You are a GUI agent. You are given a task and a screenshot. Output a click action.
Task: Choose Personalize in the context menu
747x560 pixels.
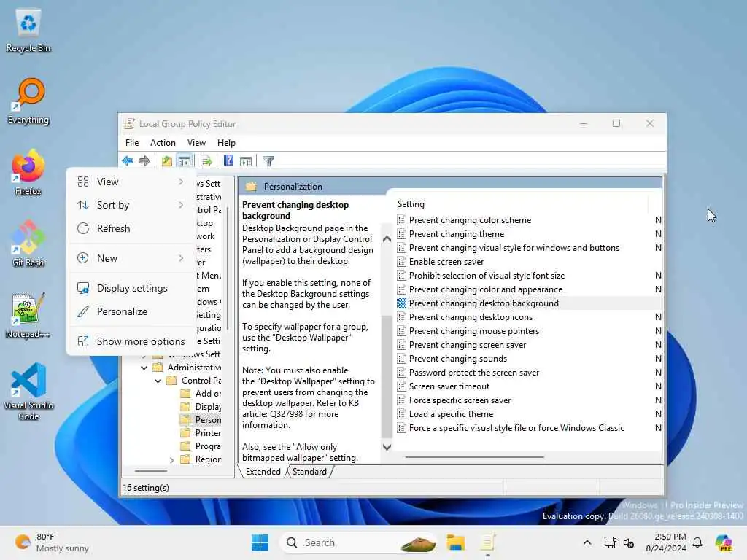pos(130,311)
